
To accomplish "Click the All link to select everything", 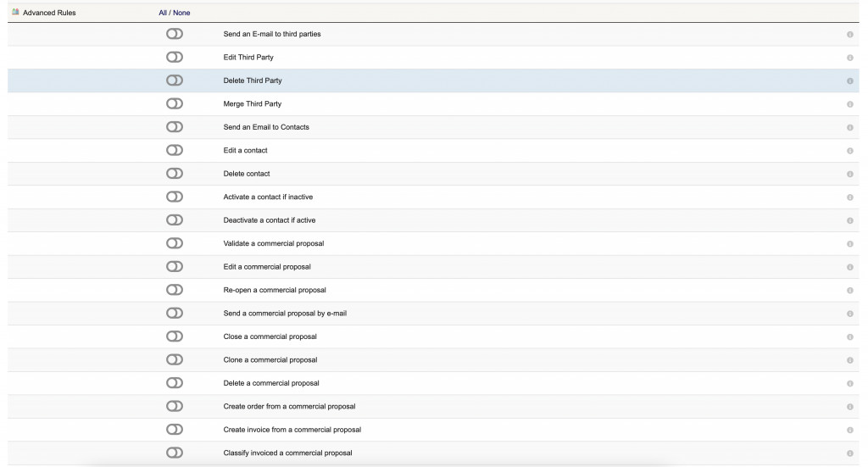I will [163, 13].
